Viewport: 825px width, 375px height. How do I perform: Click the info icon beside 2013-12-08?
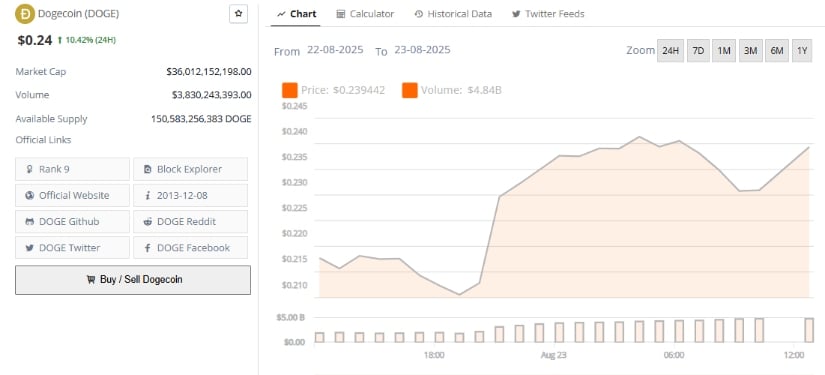(x=147, y=196)
